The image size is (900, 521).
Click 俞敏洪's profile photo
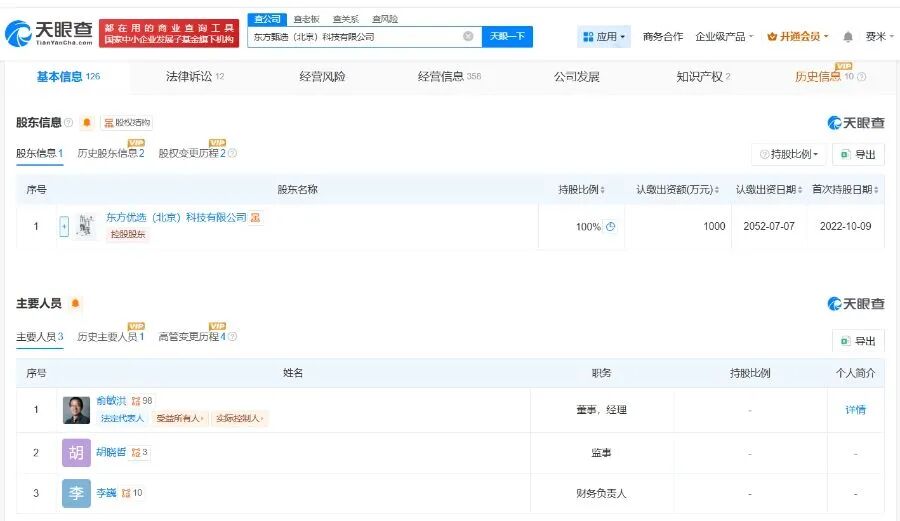coord(76,410)
